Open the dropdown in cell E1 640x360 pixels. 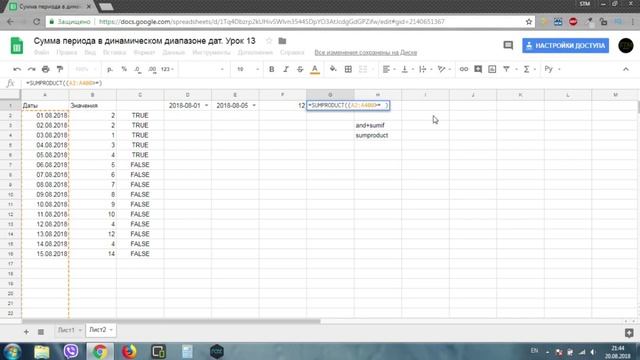coord(254,106)
